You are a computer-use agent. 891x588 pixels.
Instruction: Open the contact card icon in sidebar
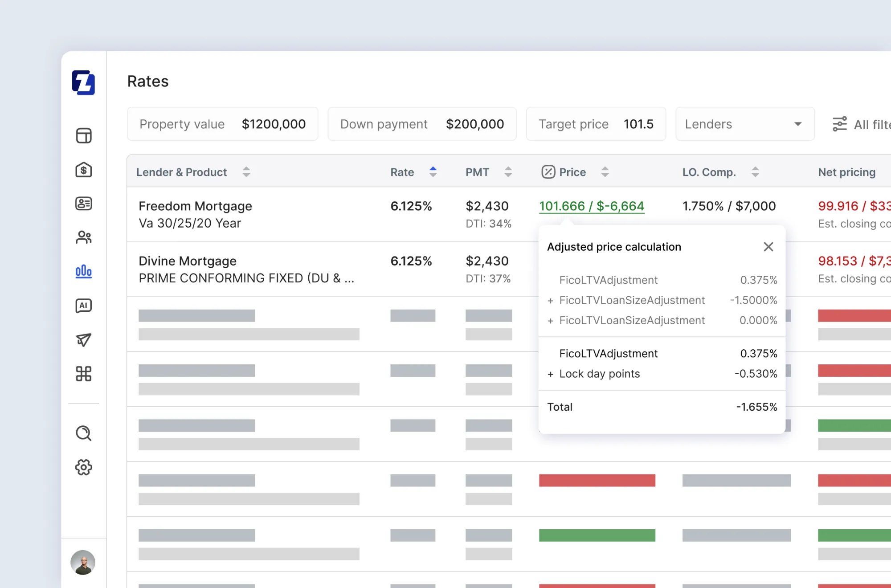[83, 203]
